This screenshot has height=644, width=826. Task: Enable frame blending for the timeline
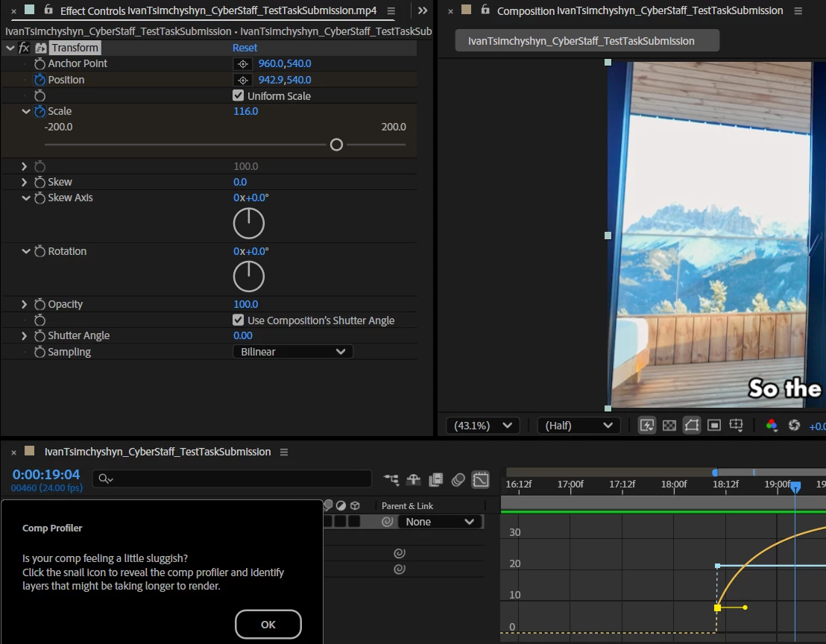pyautogui.click(x=435, y=479)
